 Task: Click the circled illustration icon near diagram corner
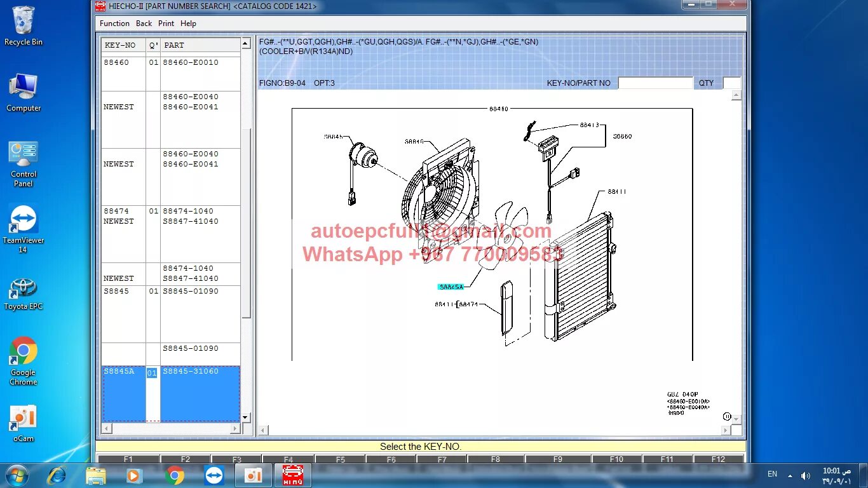click(x=727, y=417)
